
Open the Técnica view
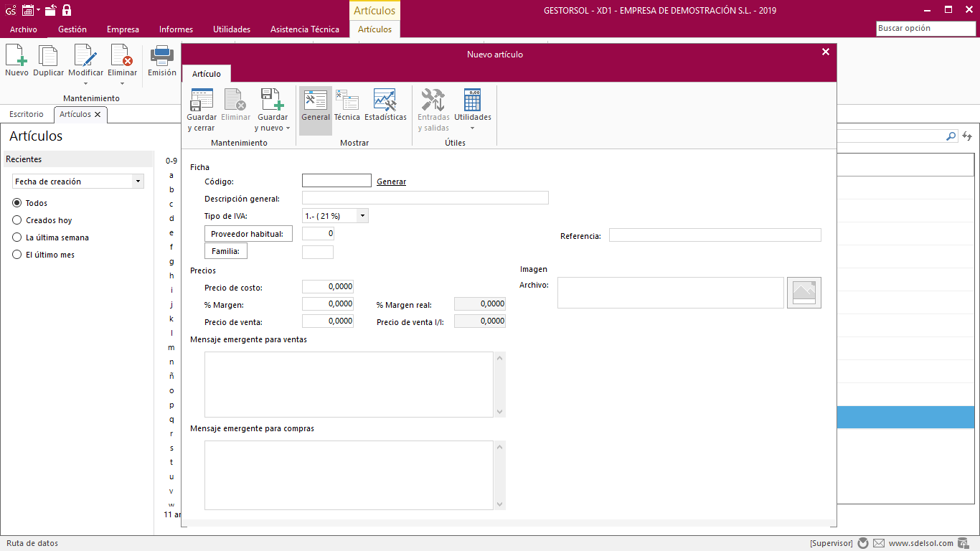tap(347, 101)
